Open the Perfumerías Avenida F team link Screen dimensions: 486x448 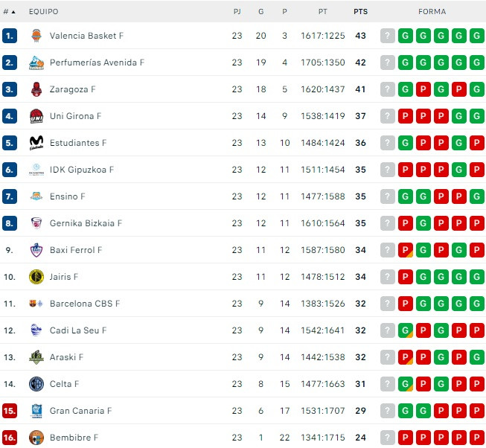tap(97, 63)
